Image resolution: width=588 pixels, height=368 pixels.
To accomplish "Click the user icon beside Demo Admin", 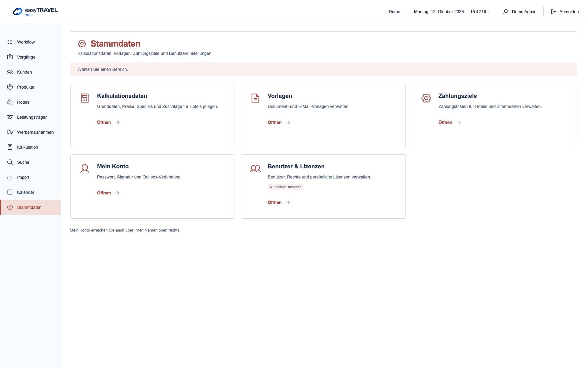I will click(x=506, y=12).
